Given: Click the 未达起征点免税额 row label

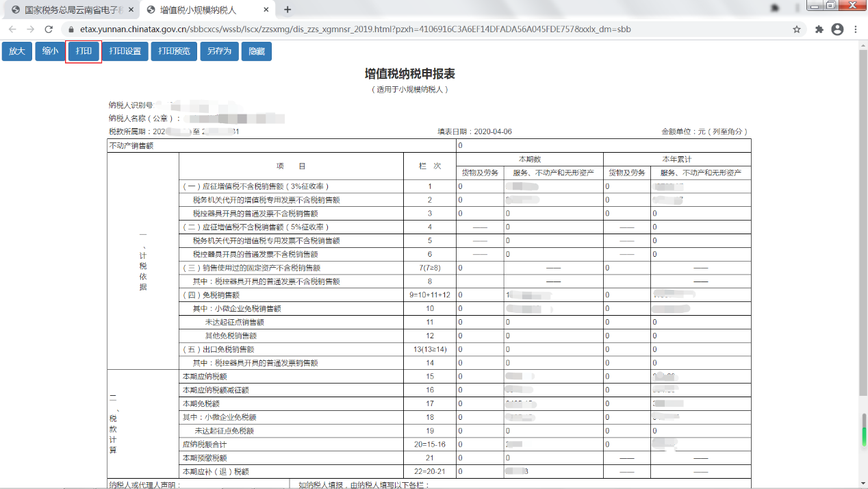Looking at the screenshot, I should (x=224, y=431).
